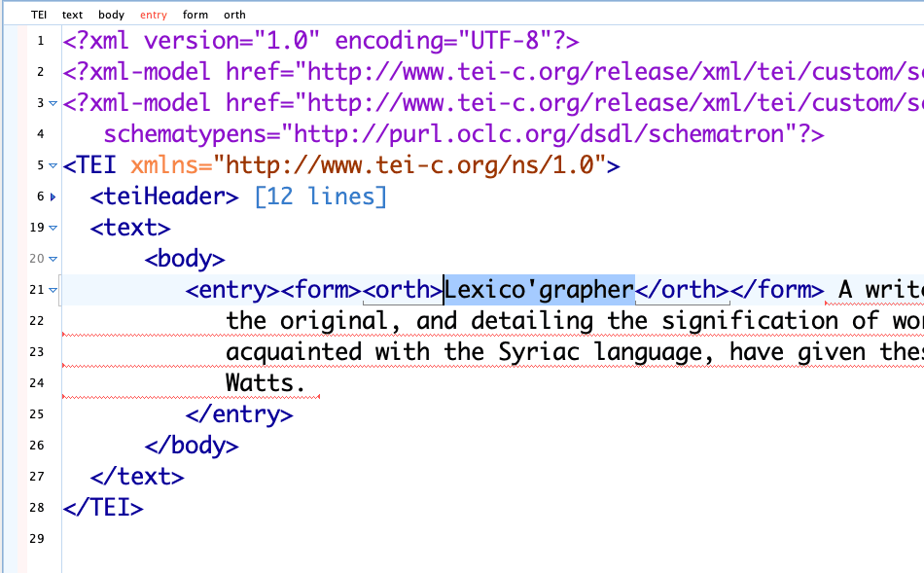Click the highlighted Lexico'grapher text
The width and height of the screenshot is (924, 573).
tap(540, 289)
